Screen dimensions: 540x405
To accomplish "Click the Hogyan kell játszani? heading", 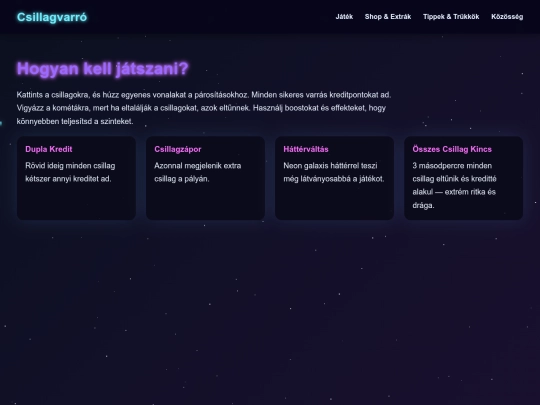I will (103, 69).
